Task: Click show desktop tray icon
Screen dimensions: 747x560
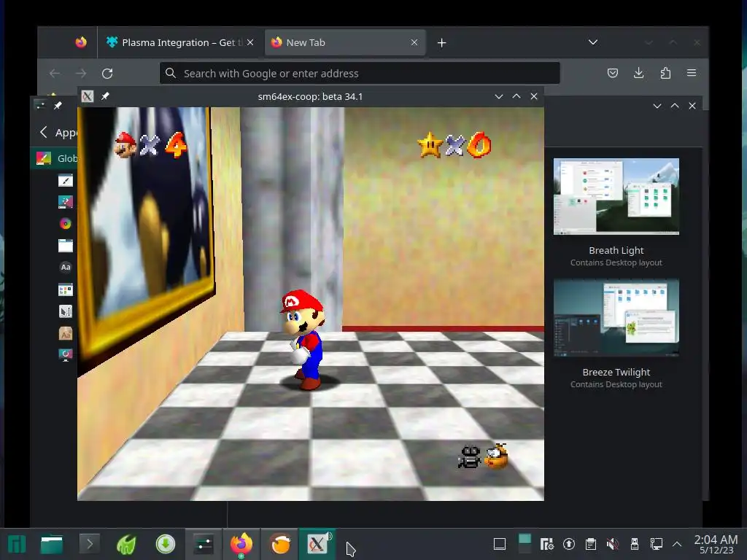Action: 499,544
